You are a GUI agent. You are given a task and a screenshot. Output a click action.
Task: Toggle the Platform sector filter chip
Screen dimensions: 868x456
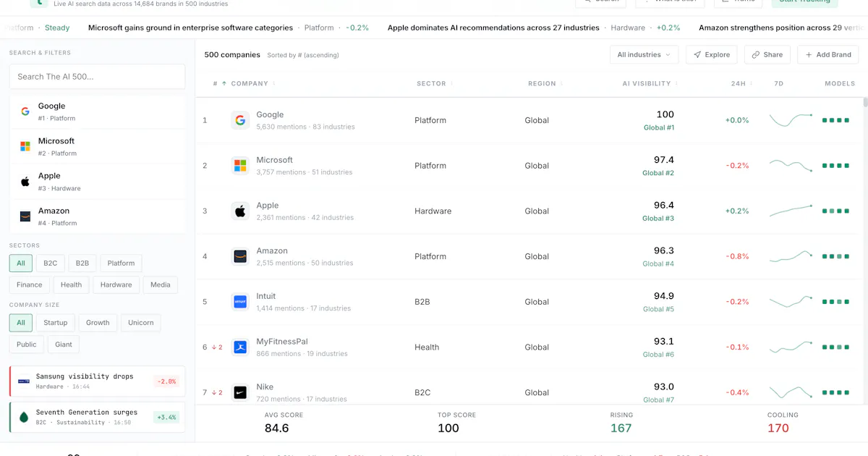(x=121, y=263)
